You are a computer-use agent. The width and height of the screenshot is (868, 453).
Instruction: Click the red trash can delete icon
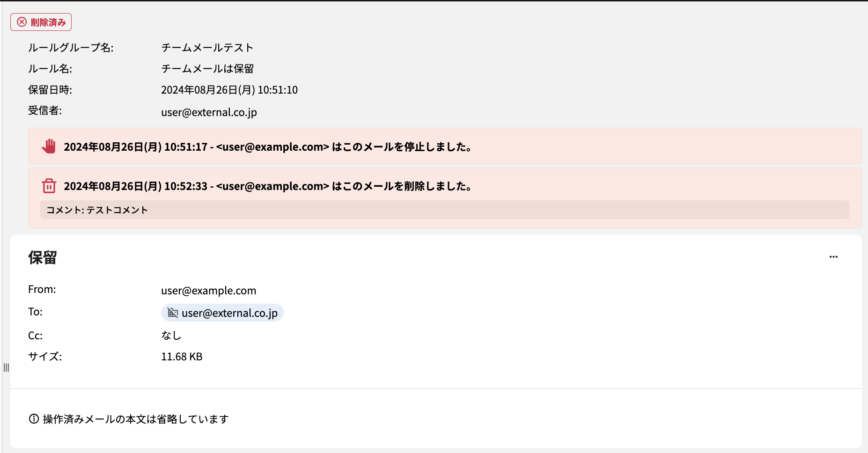[49, 186]
